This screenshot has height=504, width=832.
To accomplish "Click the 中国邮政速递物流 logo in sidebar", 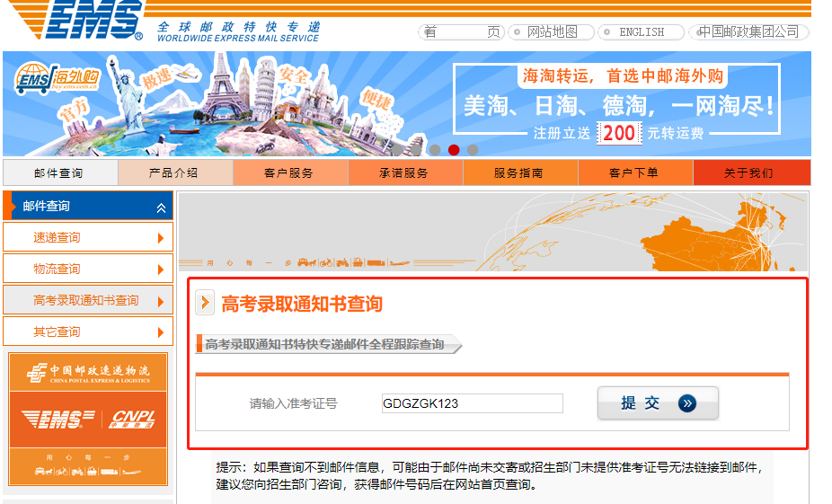I will [x=88, y=372].
